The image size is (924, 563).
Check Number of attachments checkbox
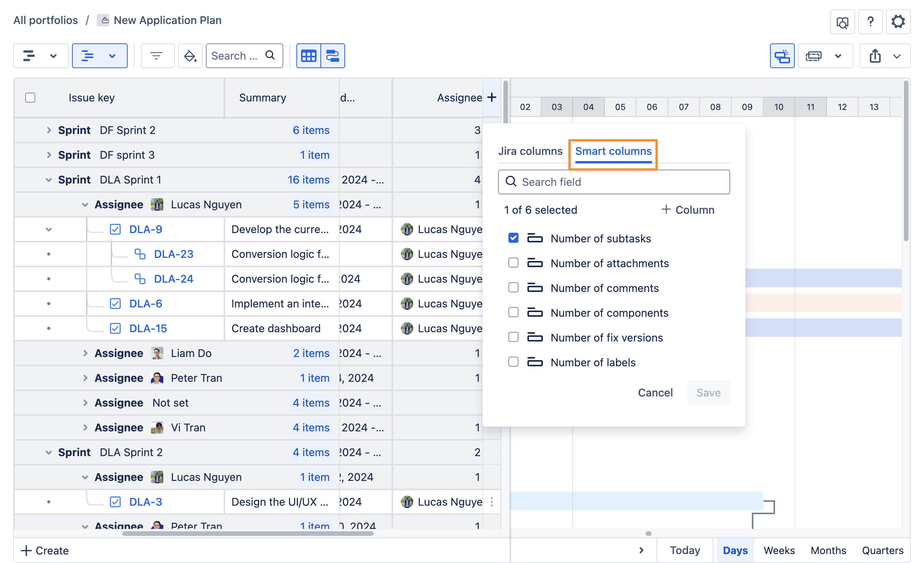pos(513,263)
